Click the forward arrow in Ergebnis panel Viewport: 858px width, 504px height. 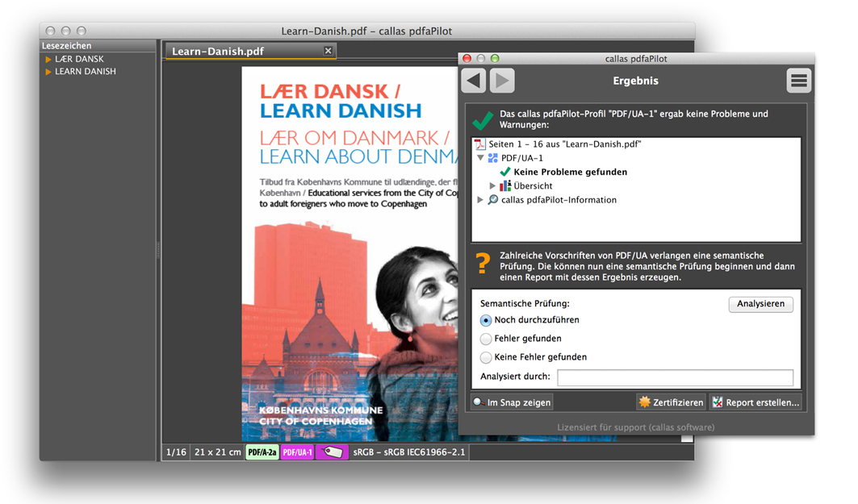point(502,81)
